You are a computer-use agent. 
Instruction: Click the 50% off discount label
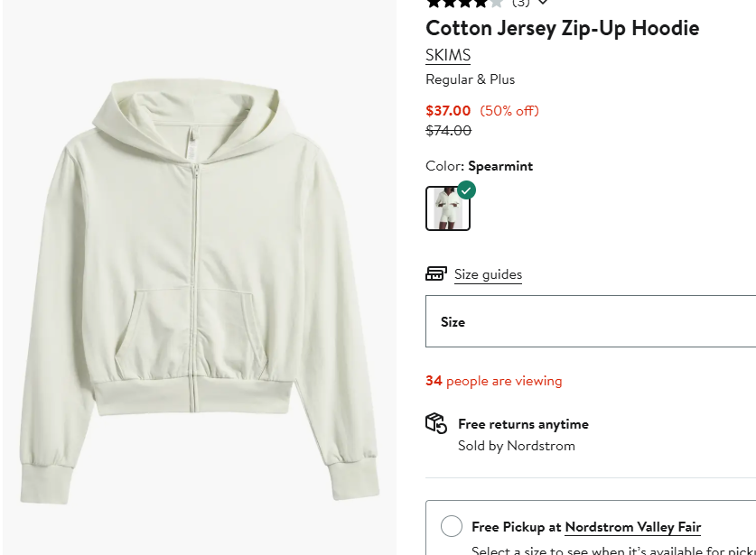click(509, 111)
